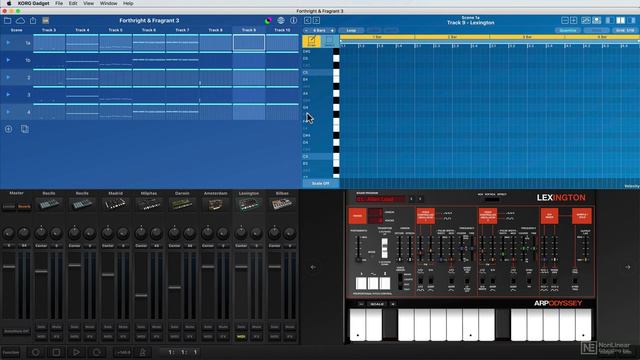The height and width of the screenshot is (360, 640).
Task: Play scene 1a
Action: click(x=8, y=42)
